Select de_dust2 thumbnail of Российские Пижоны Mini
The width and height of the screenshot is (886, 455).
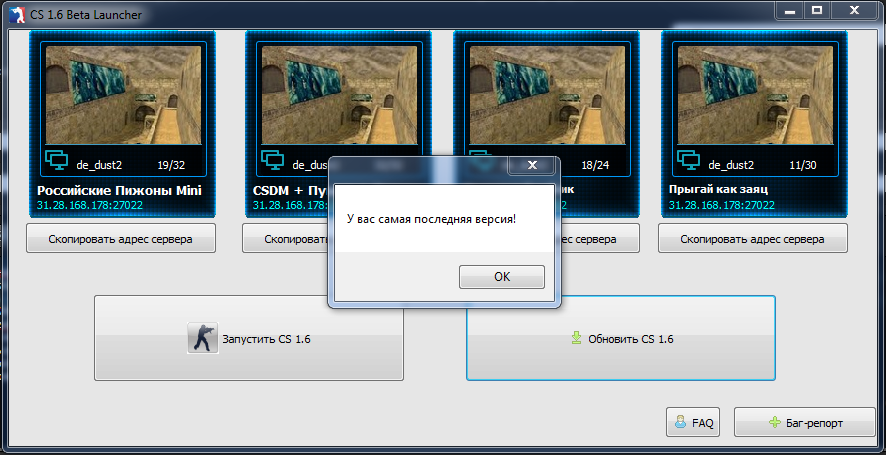(x=123, y=94)
